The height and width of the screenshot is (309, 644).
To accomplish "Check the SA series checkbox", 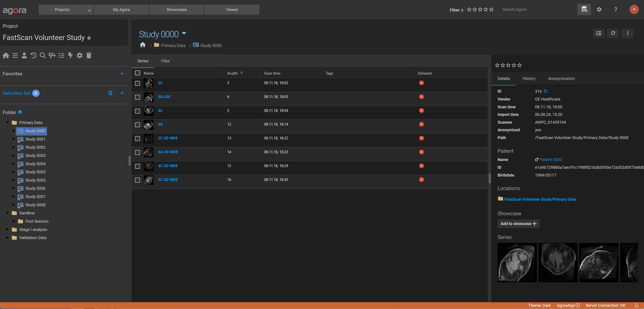I will [137, 125].
